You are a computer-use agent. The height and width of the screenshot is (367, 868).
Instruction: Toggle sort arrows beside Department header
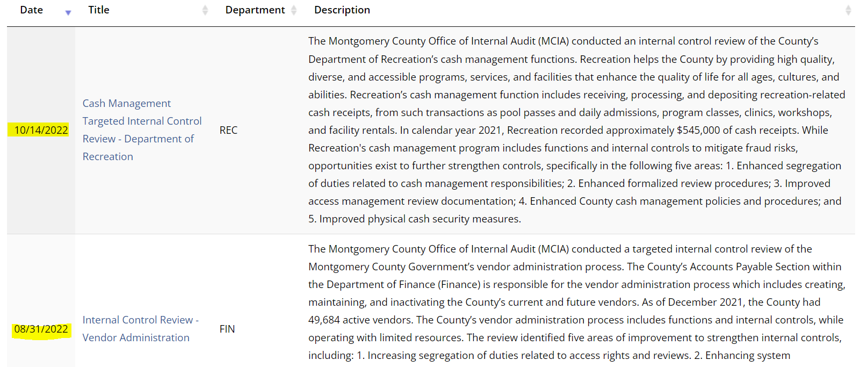pyautogui.click(x=294, y=10)
